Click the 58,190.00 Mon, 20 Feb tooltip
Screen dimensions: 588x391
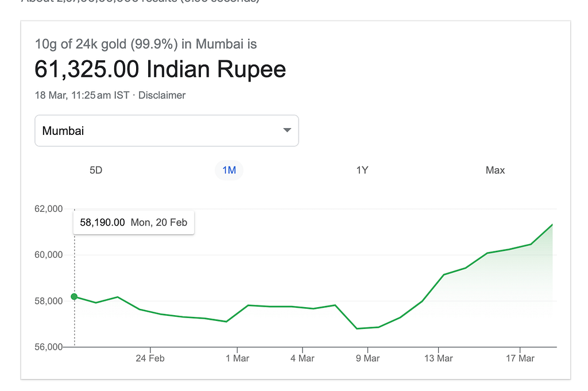(x=133, y=223)
